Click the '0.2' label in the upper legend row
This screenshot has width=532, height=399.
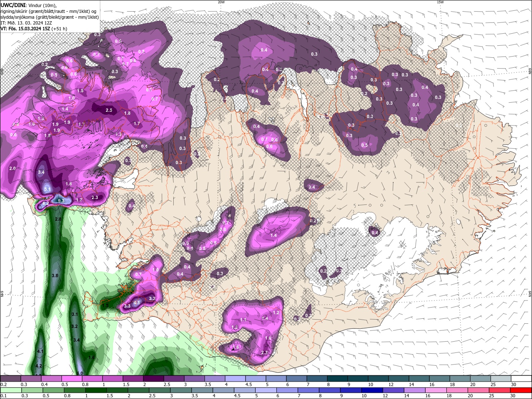coord(4,384)
